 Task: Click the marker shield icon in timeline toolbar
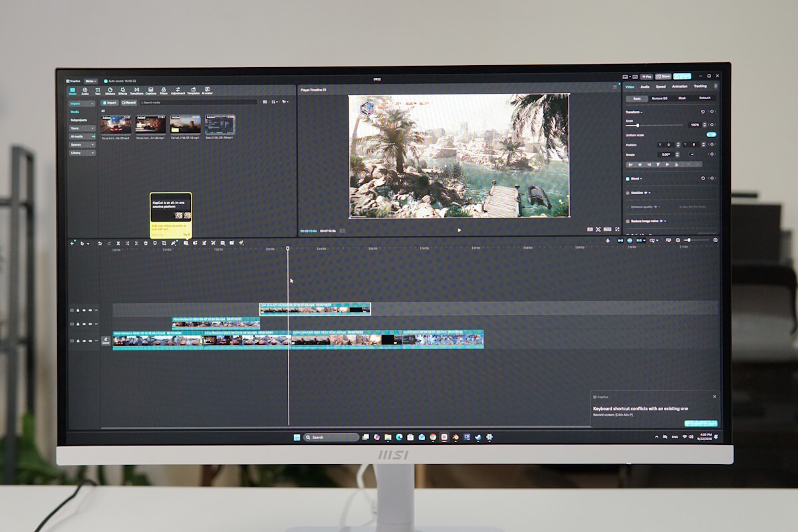click(155, 243)
